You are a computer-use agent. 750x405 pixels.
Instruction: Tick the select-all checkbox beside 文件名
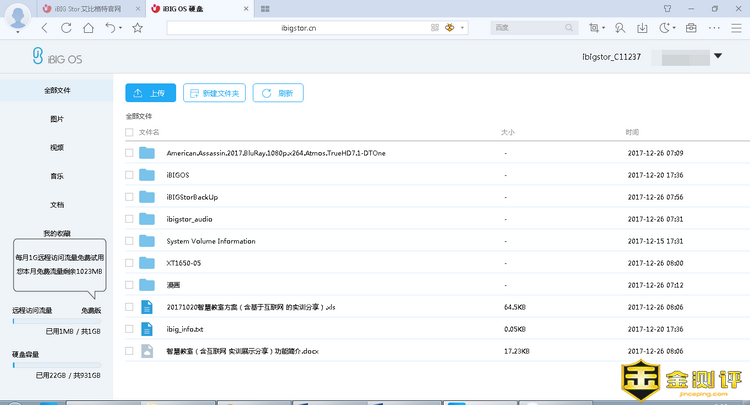coord(129,132)
